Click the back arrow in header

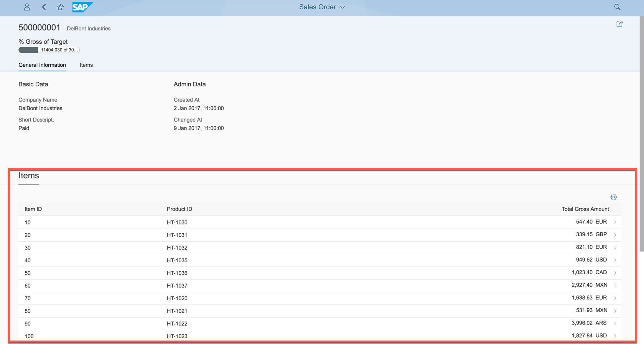click(44, 7)
